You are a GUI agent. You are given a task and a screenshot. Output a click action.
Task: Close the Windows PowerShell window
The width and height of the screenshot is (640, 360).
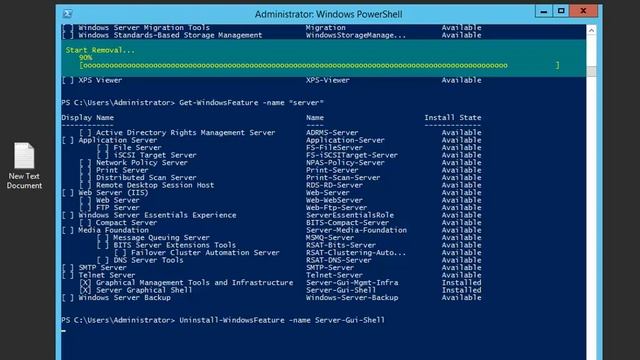(584, 11)
